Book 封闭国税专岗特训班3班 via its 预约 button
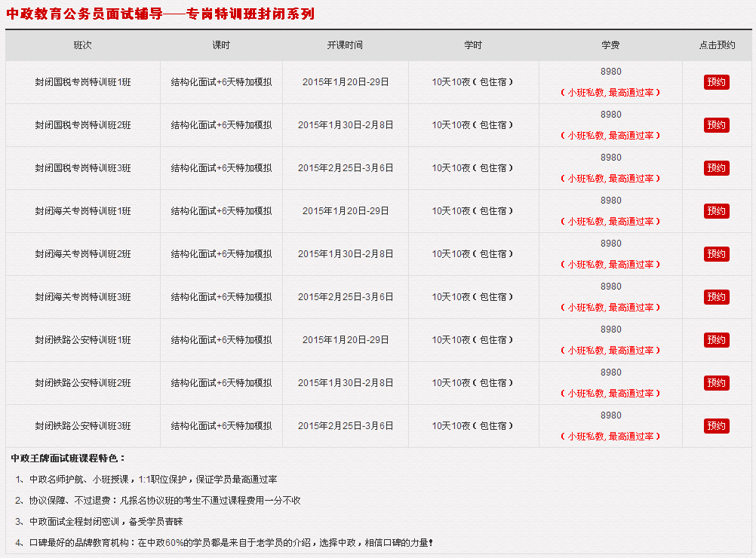Viewport: 756px width, 558px height. coord(716,168)
